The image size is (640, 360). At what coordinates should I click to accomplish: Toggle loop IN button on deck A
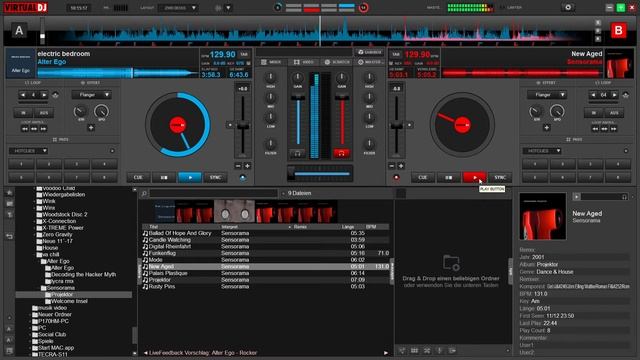[x=24, y=113]
